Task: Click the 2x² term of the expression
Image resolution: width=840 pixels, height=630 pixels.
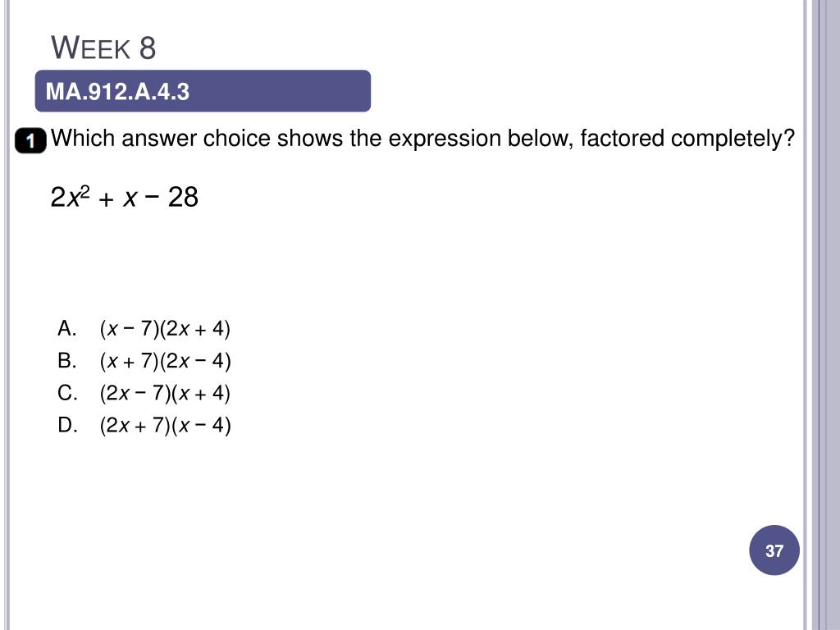Action: pos(71,197)
